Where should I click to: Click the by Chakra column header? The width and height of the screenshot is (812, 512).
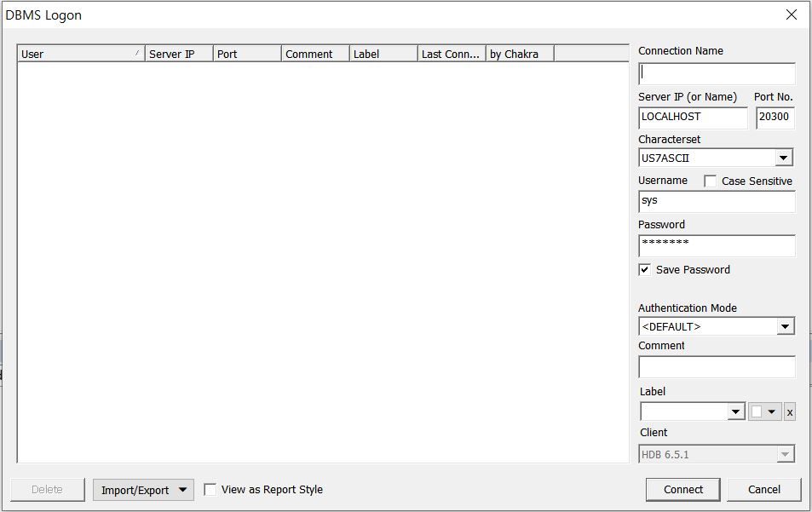coord(520,55)
